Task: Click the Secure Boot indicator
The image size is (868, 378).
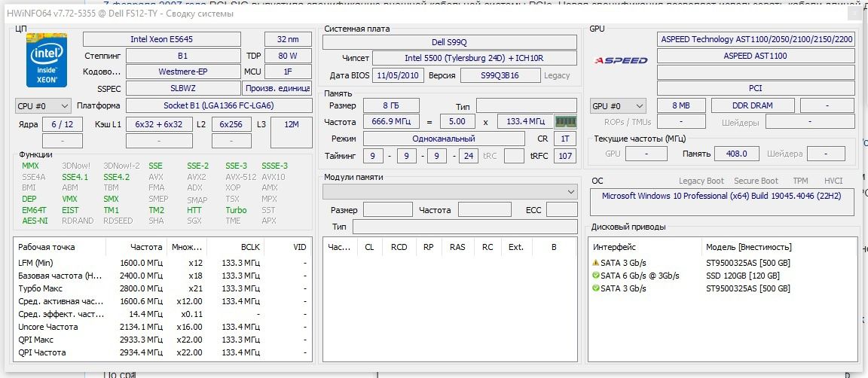Action: tap(756, 181)
